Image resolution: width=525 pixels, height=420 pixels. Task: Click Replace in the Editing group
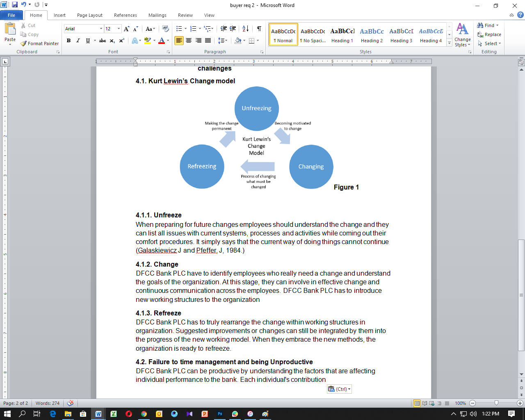click(x=489, y=34)
